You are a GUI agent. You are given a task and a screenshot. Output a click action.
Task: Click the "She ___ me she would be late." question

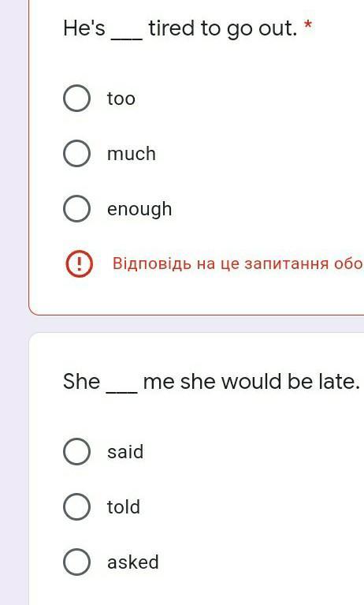pyautogui.click(x=211, y=382)
